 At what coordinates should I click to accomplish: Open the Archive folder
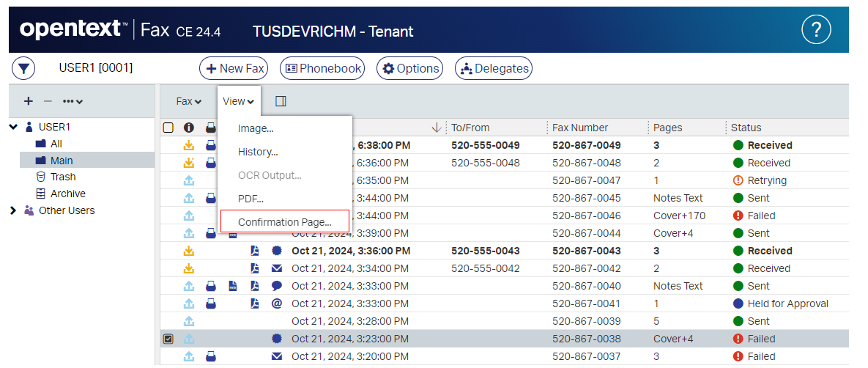point(68,194)
